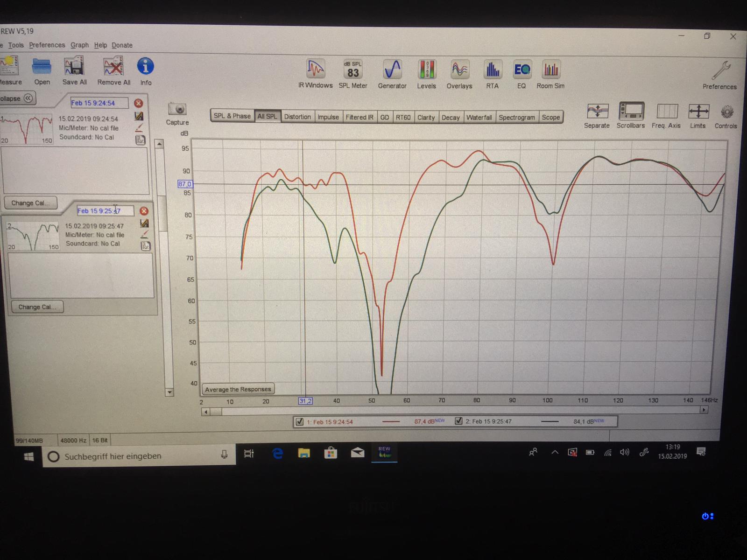Click the horizontal scrollbar right arrow
Image resolution: width=747 pixels, height=560 pixels.
(704, 410)
